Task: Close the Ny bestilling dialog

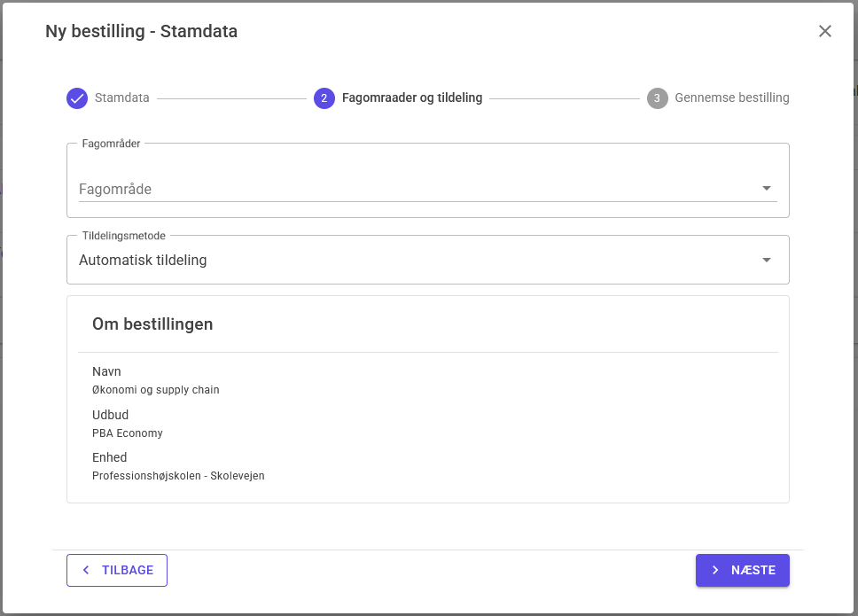Action: tap(825, 31)
